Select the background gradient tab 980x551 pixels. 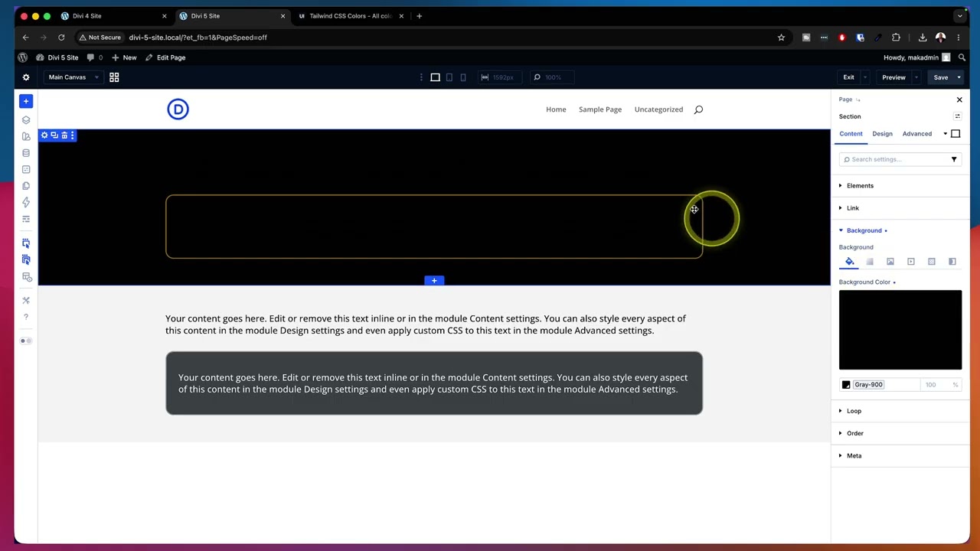click(870, 262)
